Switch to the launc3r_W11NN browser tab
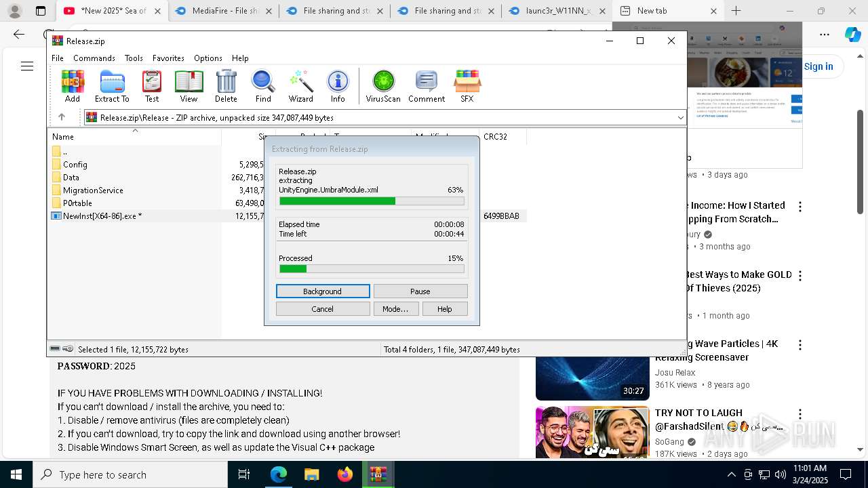Image resolution: width=868 pixels, height=488 pixels. tap(556, 11)
